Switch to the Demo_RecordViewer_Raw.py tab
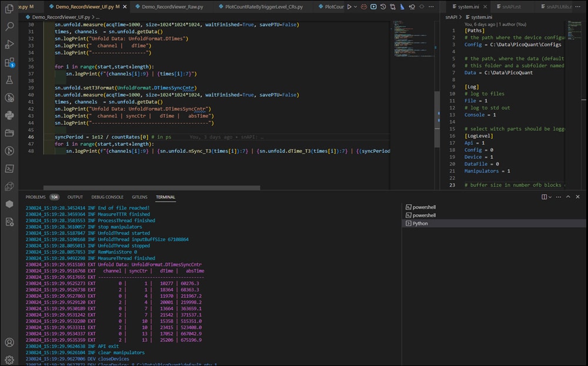 pos(172,7)
